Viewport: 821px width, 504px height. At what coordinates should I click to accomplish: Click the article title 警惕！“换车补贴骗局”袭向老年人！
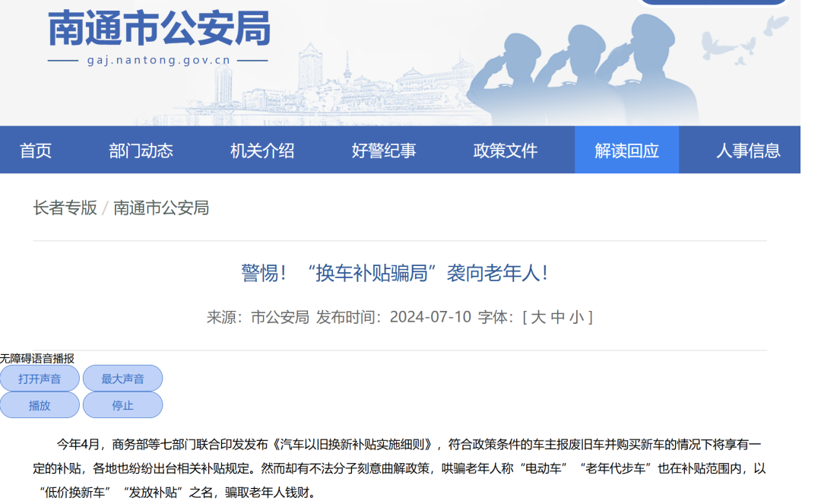[395, 273]
